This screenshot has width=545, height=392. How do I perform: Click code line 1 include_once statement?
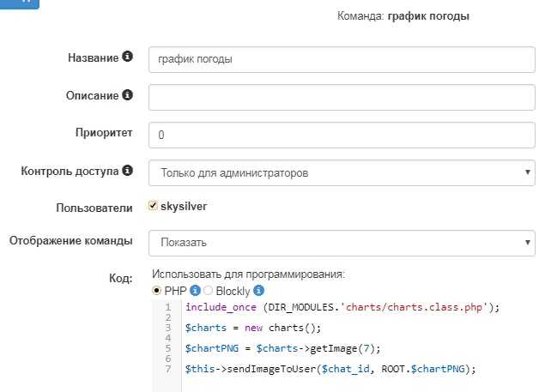coord(342,307)
